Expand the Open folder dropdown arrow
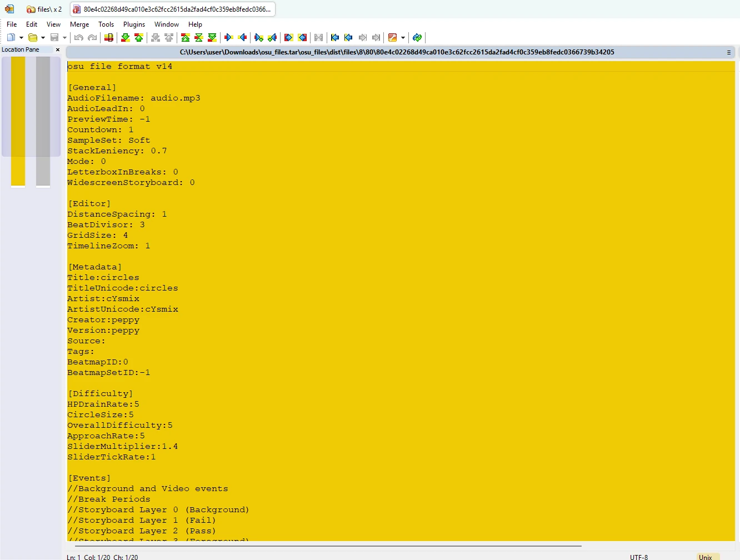Image resolution: width=740 pixels, height=560 pixels. tap(43, 38)
